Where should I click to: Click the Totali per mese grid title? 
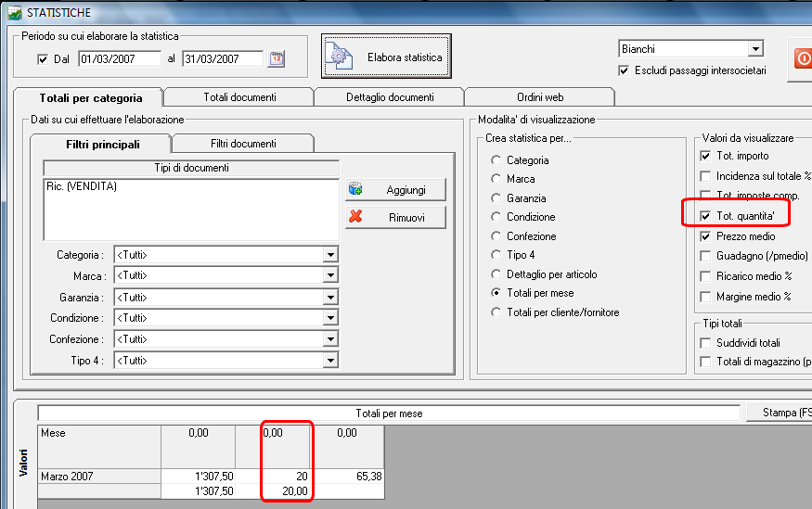[389, 414]
